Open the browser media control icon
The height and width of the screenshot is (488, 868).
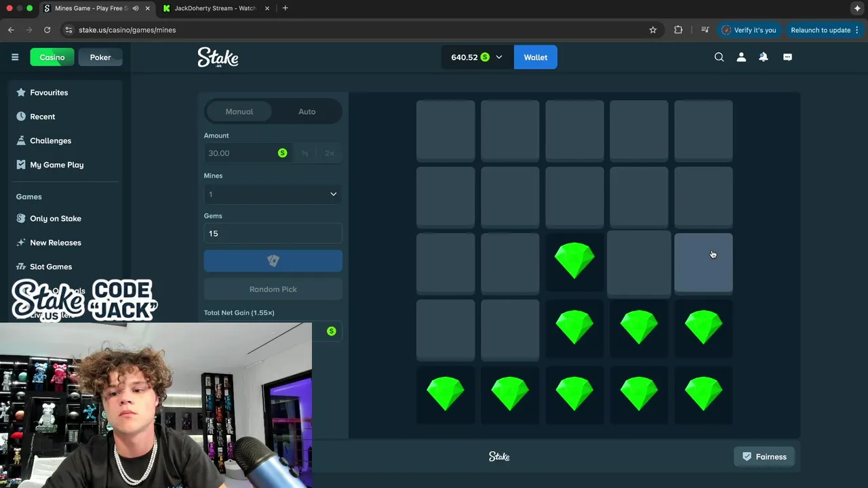(705, 30)
